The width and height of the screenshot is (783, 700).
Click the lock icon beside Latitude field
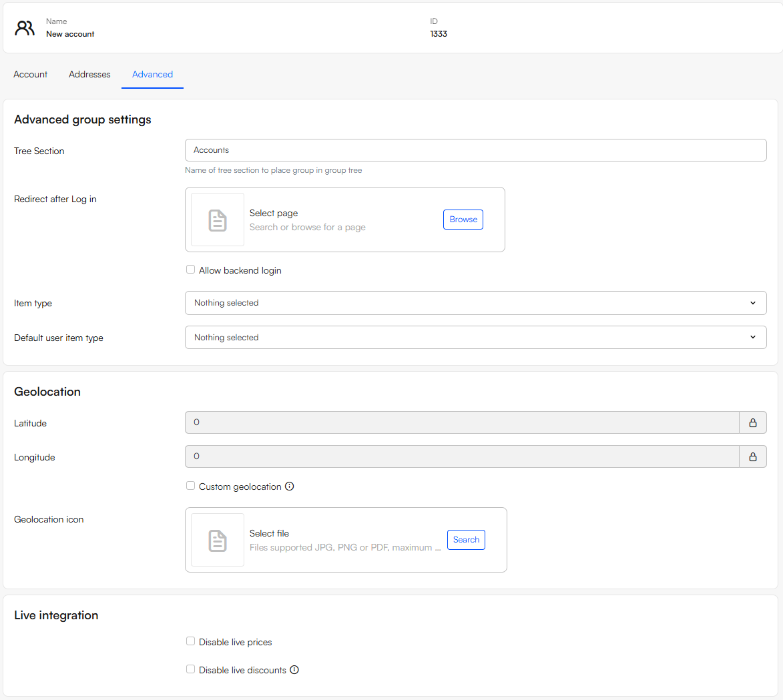(x=752, y=422)
